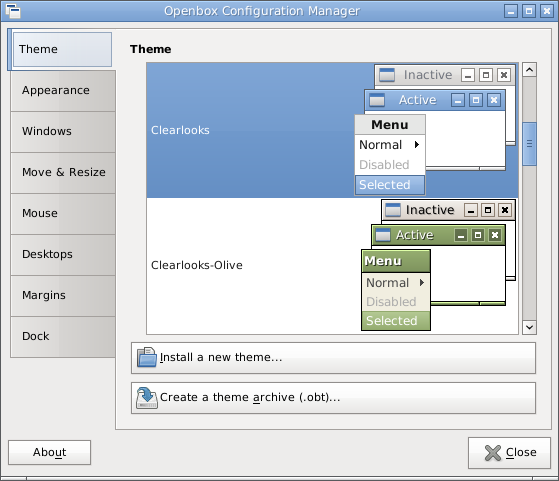Open the Dock tab
Viewport: 559px width, 481px height.
pos(63,337)
